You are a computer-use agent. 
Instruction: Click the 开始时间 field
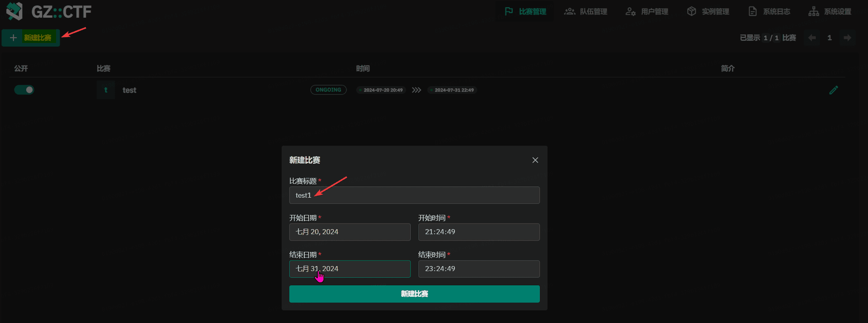tap(479, 232)
